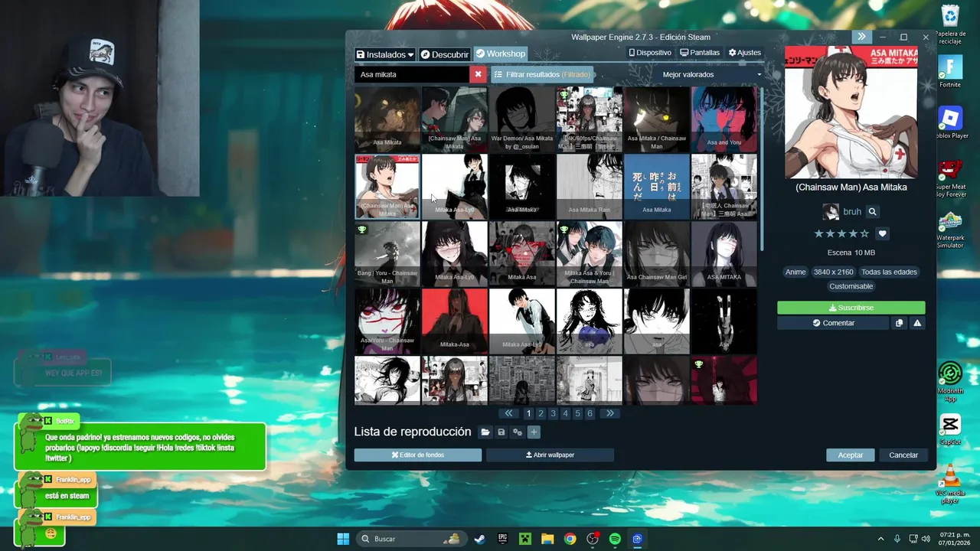This screenshot has height=551, width=980.
Task: Go to first results page with double-left arrow
Action: tap(509, 413)
